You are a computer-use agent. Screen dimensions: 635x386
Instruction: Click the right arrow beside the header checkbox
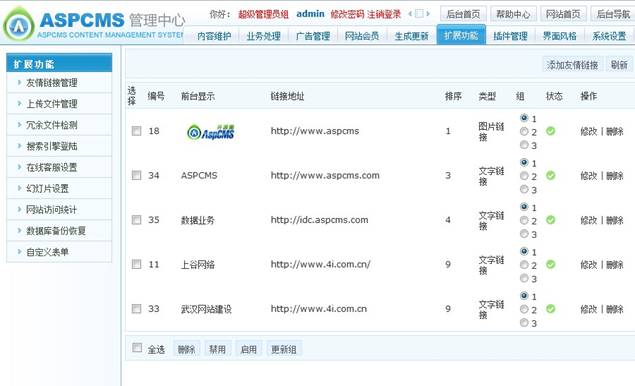(x=428, y=14)
